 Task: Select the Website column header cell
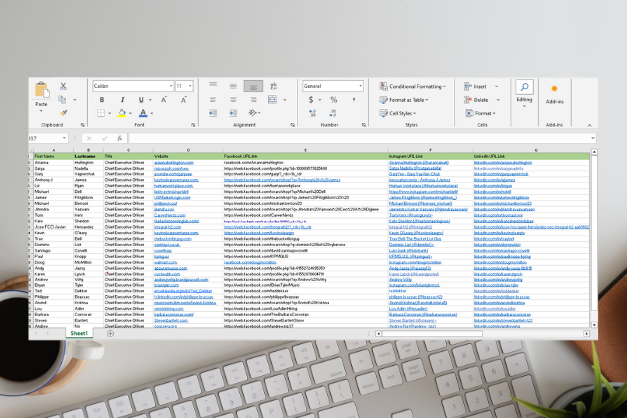pos(188,156)
